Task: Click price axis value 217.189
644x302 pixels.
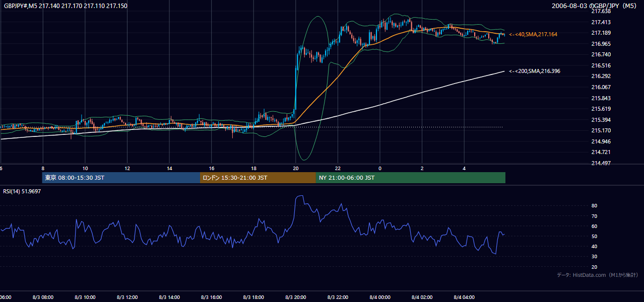Action: click(601, 33)
